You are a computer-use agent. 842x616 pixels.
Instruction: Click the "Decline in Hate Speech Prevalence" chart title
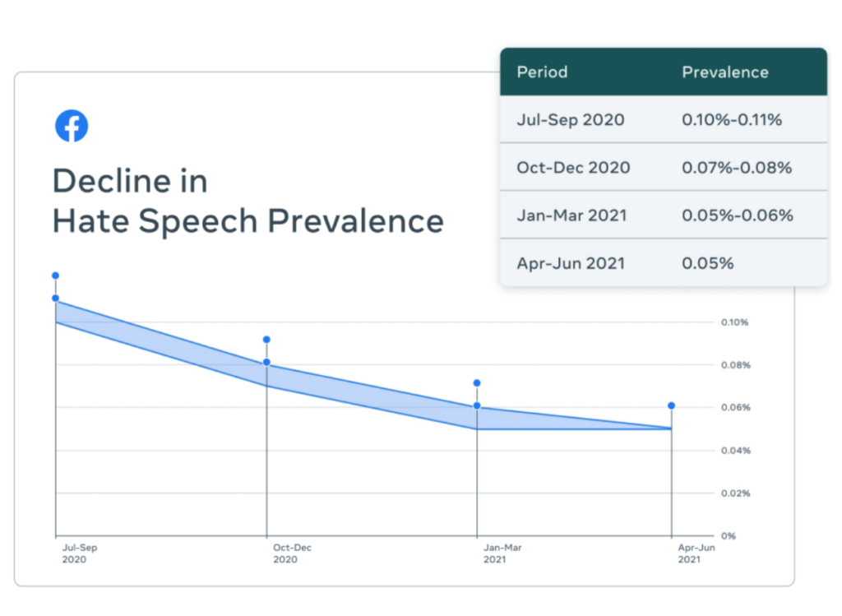coord(247,201)
